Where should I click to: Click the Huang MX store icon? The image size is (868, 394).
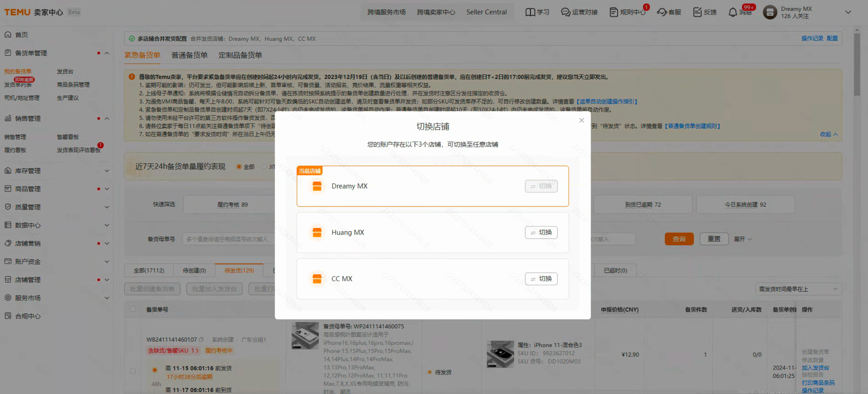pos(317,232)
